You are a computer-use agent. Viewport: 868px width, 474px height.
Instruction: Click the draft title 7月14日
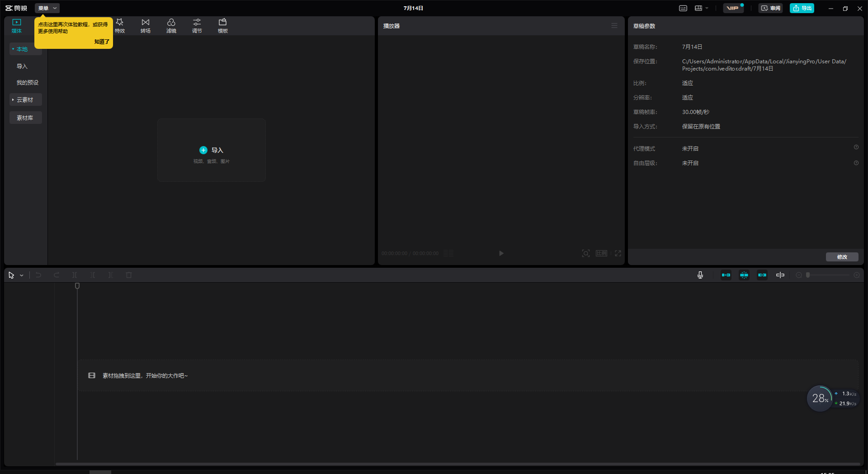click(413, 8)
